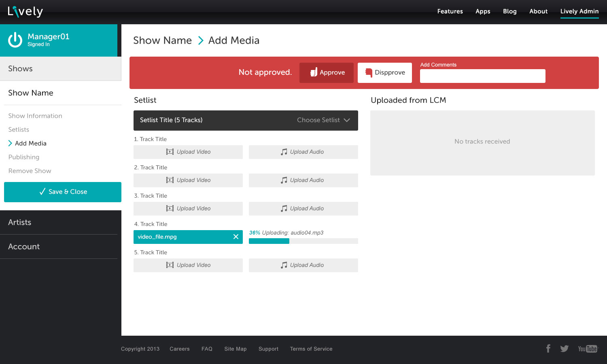
Task: Expand the Choose Setlist dropdown
Action: click(323, 120)
